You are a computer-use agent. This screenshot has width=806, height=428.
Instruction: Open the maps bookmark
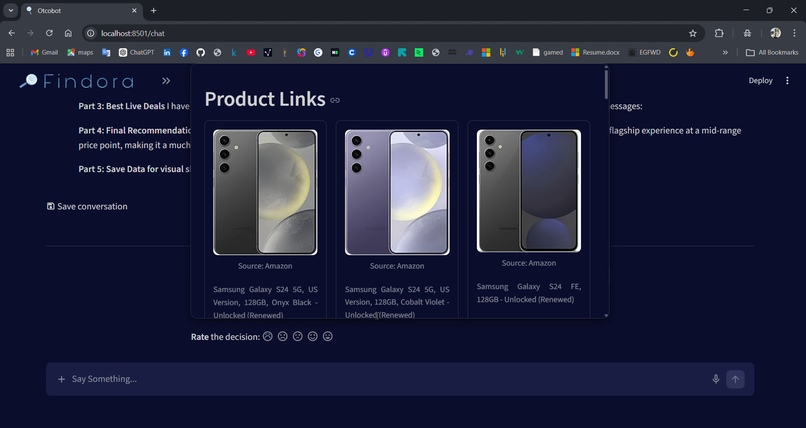coord(80,52)
